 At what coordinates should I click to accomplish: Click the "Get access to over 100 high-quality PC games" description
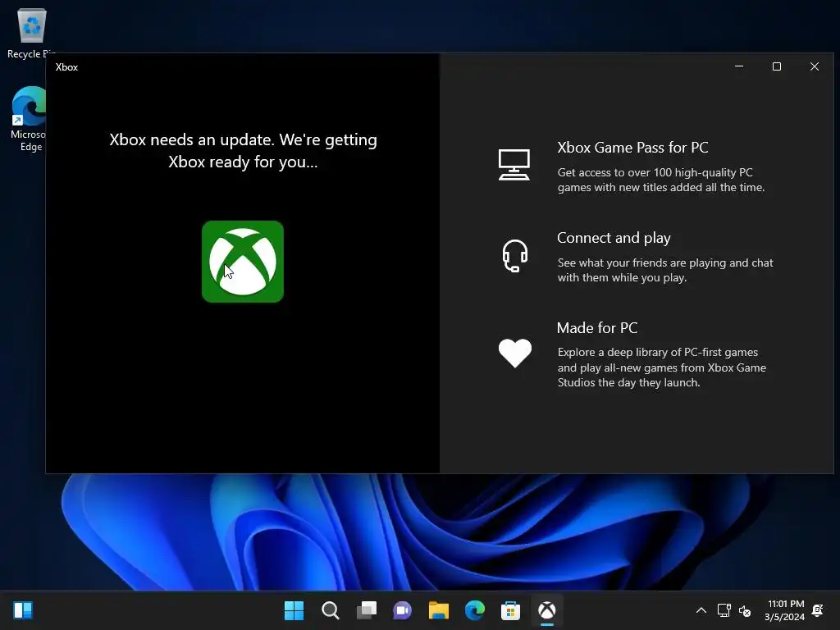[661, 180]
